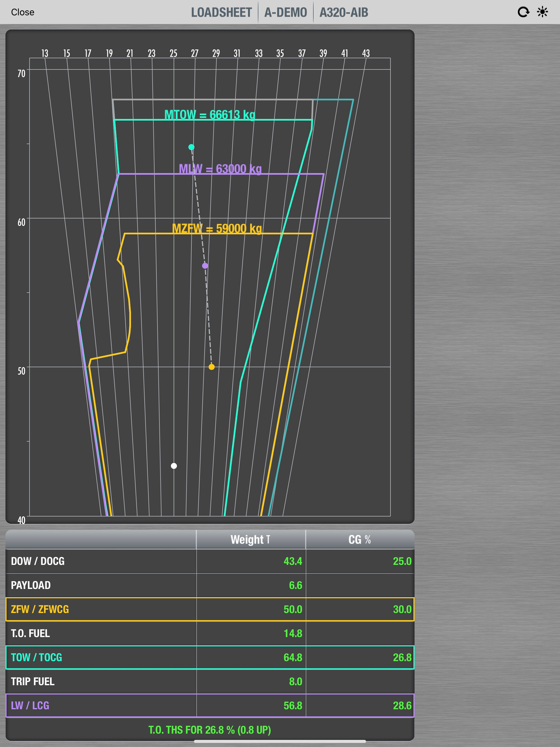
Task: Select the teal TOW point on chart
Action: tap(191, 147)
